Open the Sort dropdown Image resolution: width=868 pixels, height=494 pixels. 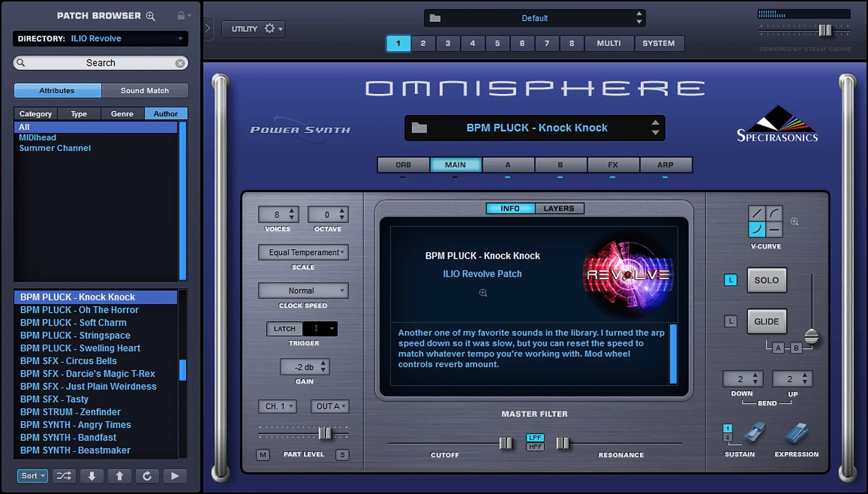32,476
